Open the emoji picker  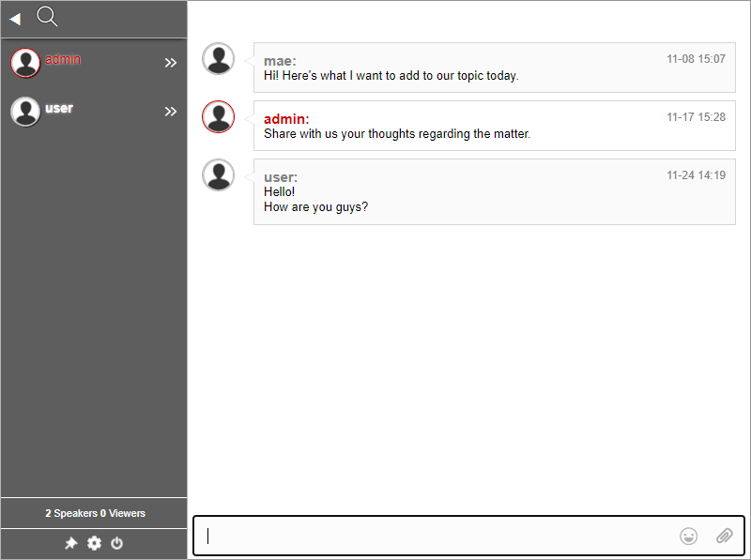pos(689,536)
